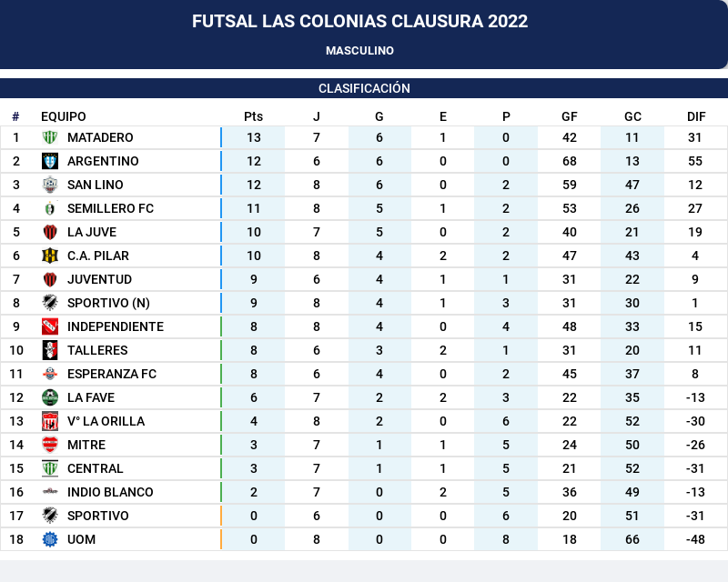Image resolution: width=728 pixels, height=582 pixels.
Task: Select the Pts column header
Action: point(253,116)
